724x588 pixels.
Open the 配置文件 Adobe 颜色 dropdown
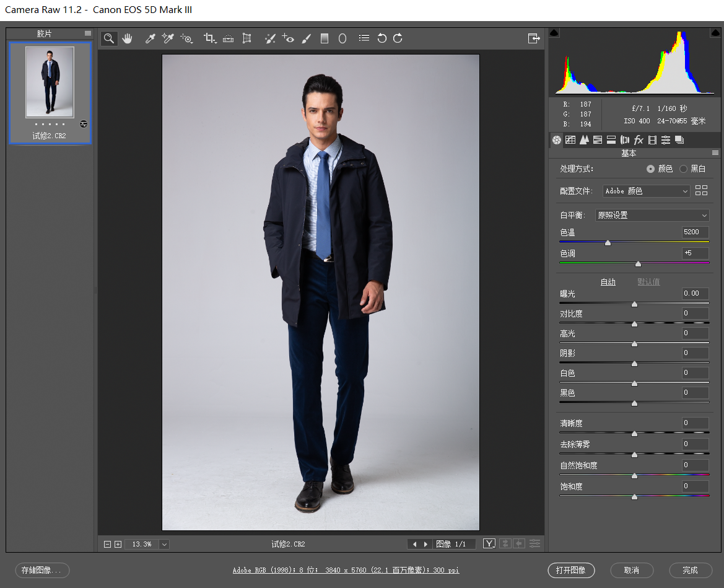pos(647,191)
